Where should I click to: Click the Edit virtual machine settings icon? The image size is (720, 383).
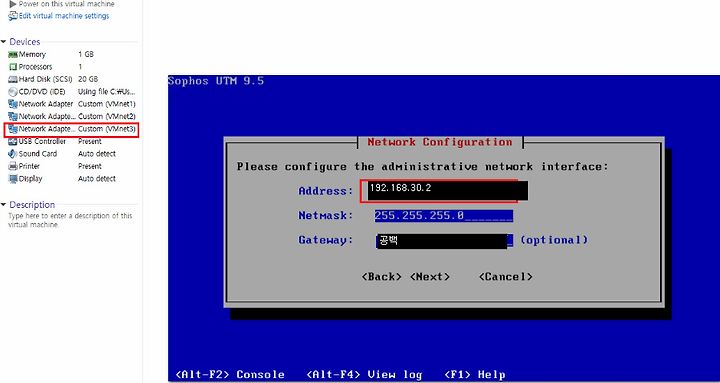pyautogui.click(x=13, y=16)
